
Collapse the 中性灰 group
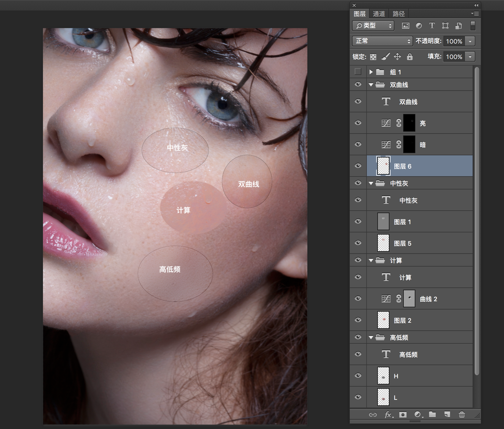tap(371, 183)
